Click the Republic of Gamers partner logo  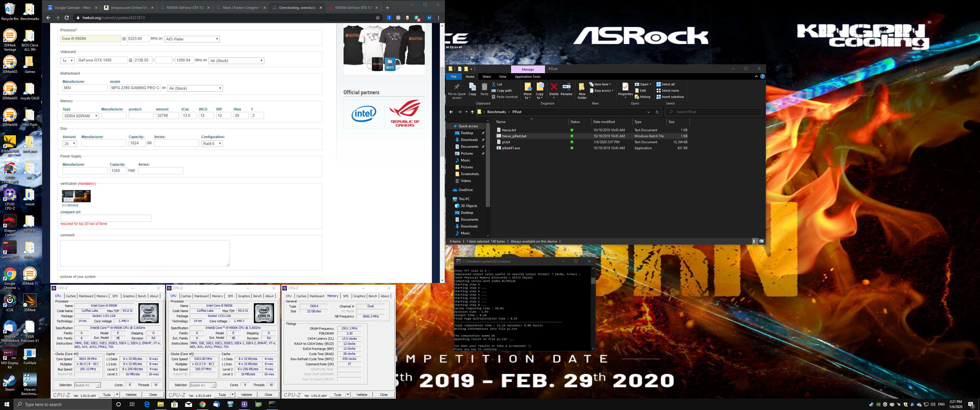pyautogui.click(x=405, y=113)
